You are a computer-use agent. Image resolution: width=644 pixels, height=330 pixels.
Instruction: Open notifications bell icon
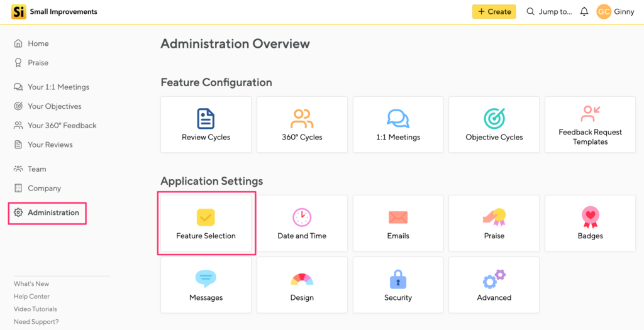[584, 11]
